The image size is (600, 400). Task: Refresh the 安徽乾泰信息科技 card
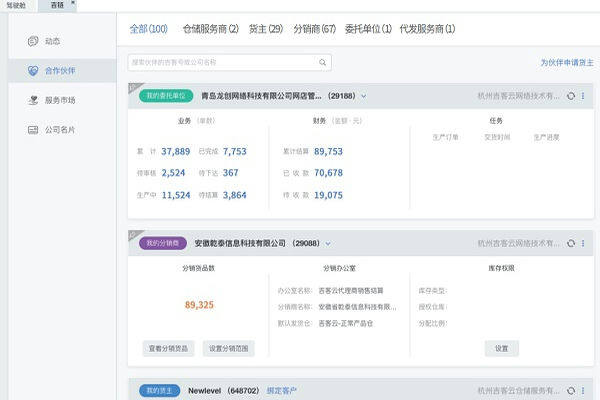pos(571,243)
